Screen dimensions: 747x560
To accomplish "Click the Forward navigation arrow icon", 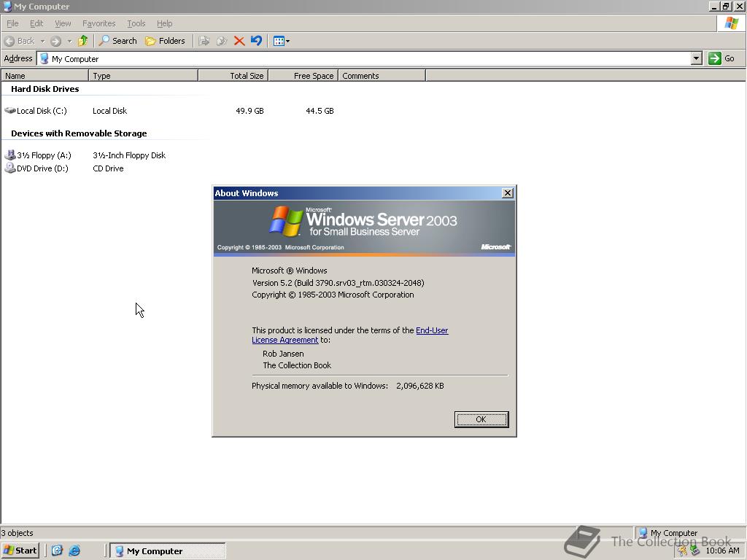I will 55,41.
